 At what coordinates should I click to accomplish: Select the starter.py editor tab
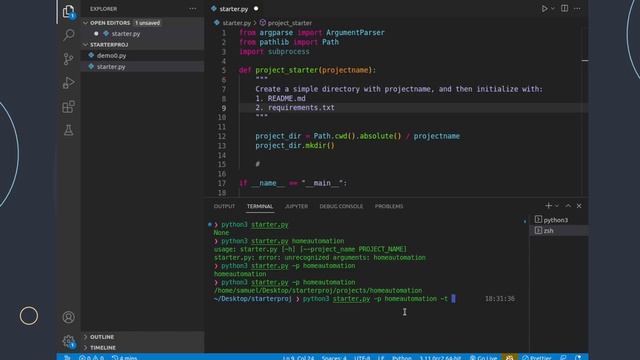(233, 9)
